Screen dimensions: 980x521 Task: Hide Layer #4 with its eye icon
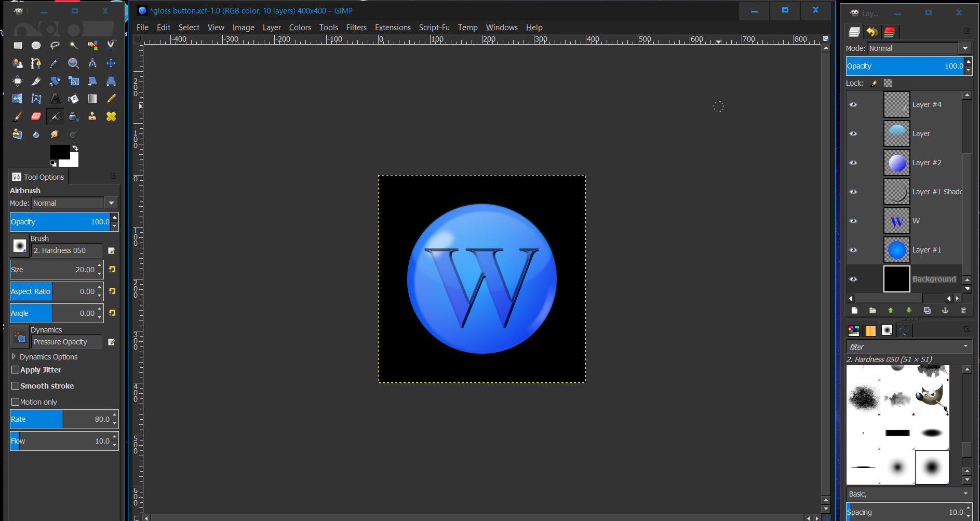tap(853, 104)
